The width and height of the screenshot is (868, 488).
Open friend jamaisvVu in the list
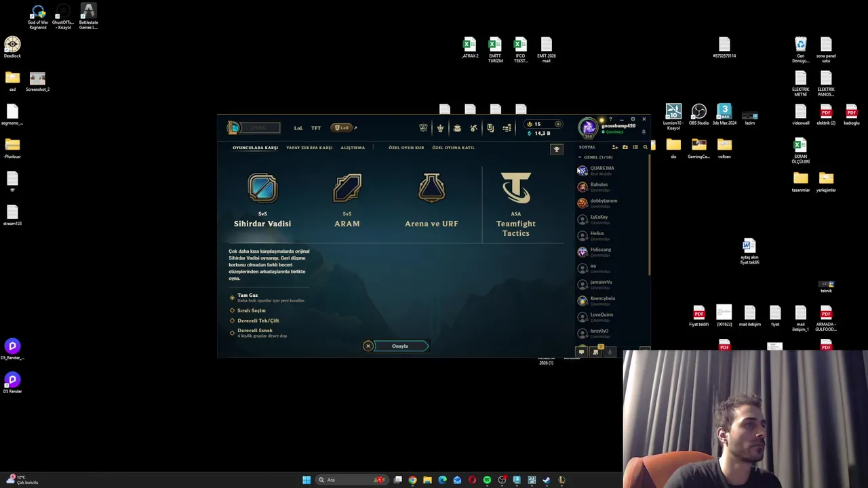pyautogui.click(x=612, y=284)
